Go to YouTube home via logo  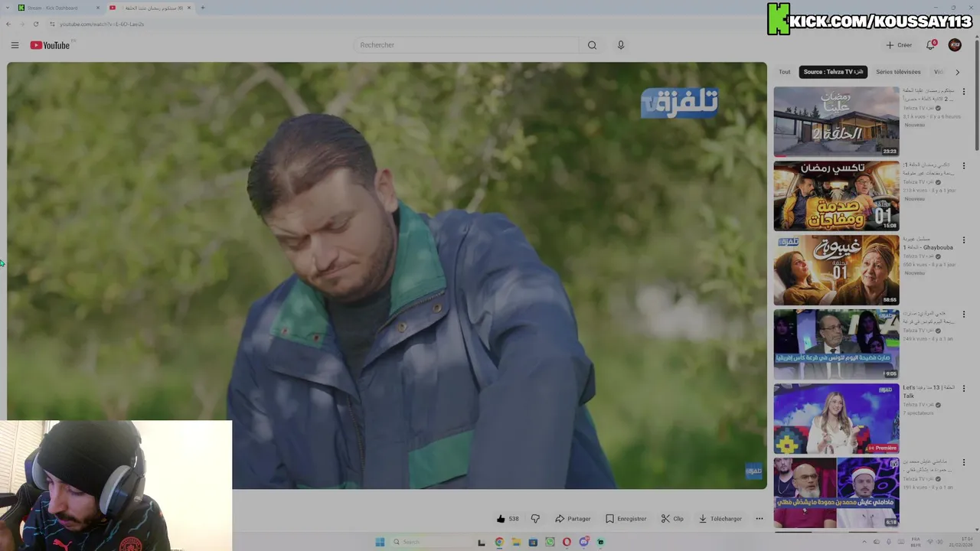point(51,45)
